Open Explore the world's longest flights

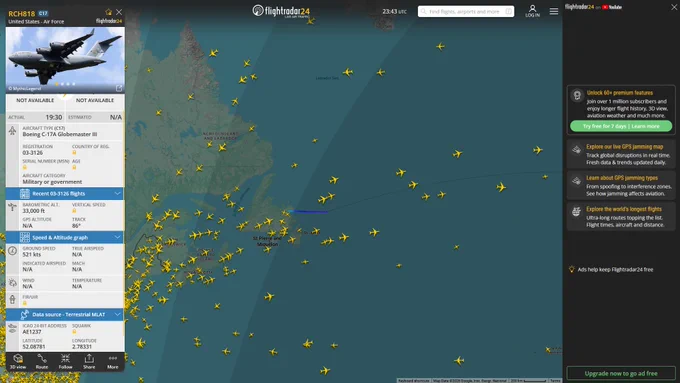(x=621, y=216)
